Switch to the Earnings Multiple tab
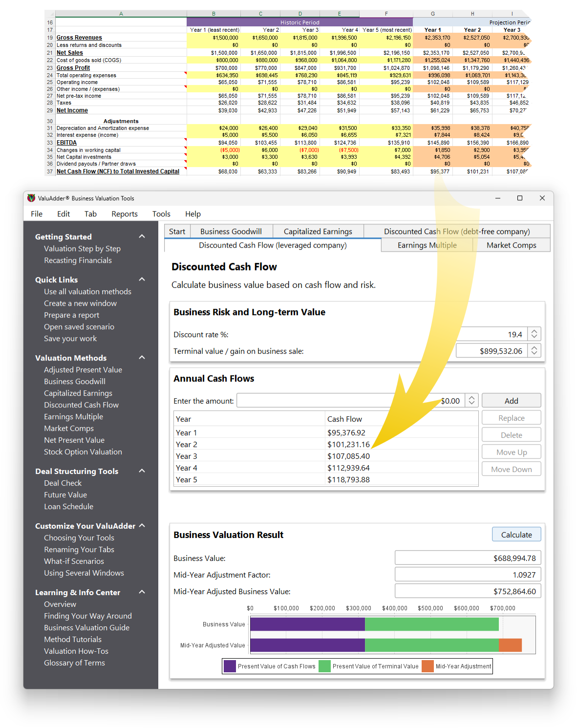This screenshot has height=728, width=577. tap(427, 245)
